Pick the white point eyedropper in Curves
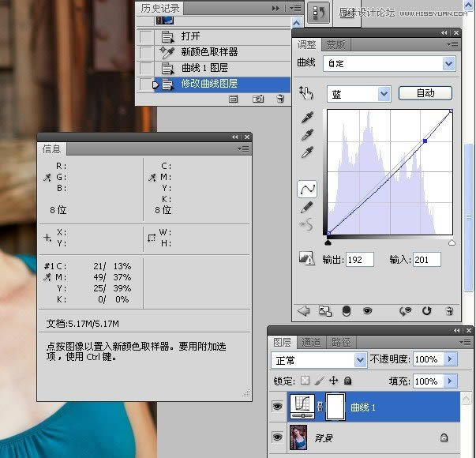476x458 pixels. coord(307,152)
